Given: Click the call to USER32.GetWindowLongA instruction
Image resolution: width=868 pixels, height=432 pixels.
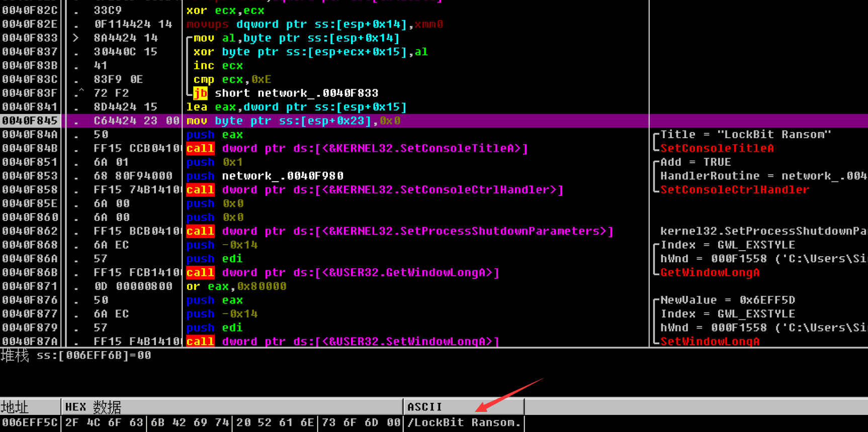Looking at the screenshot, I should [343, 272].
